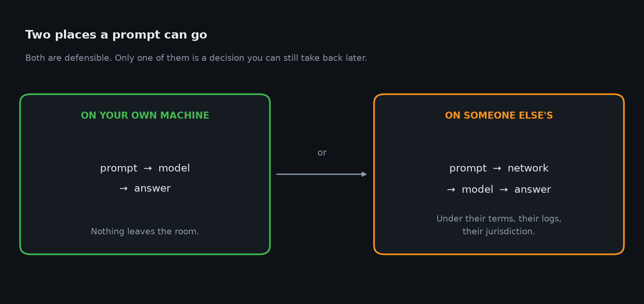Click the word 'answer' in the green box
Viewport: 644px width, 304px height.
pos(152,189)
